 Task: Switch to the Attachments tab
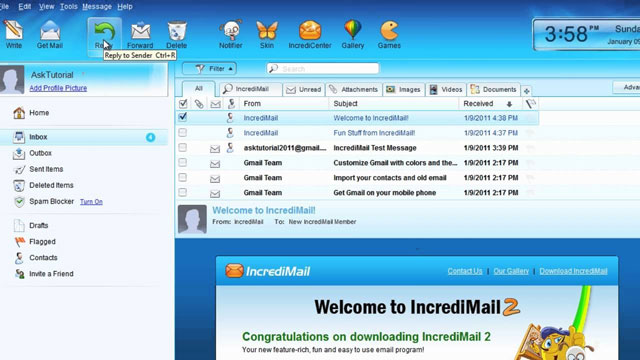coord(353,89)
